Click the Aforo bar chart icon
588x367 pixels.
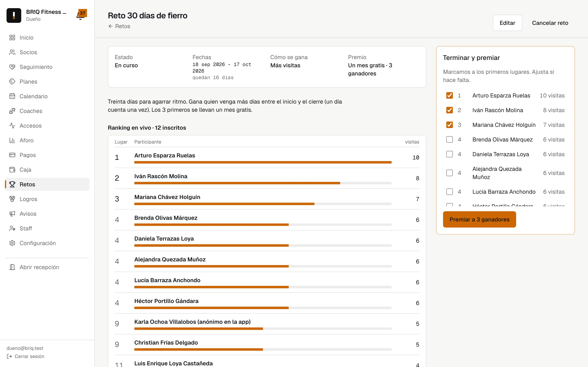pos(12,140)
